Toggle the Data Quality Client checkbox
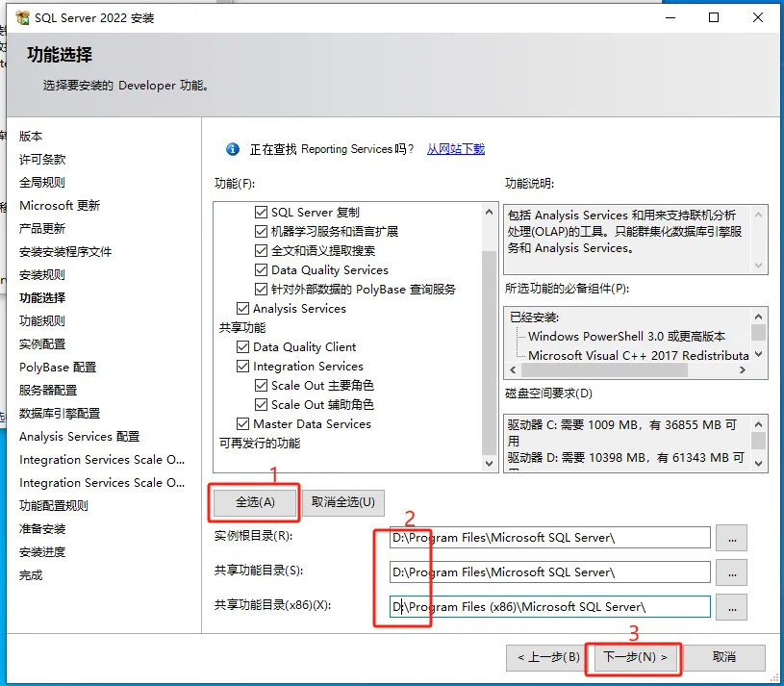Screen dimensions: 784x686 tap(243, 347)
